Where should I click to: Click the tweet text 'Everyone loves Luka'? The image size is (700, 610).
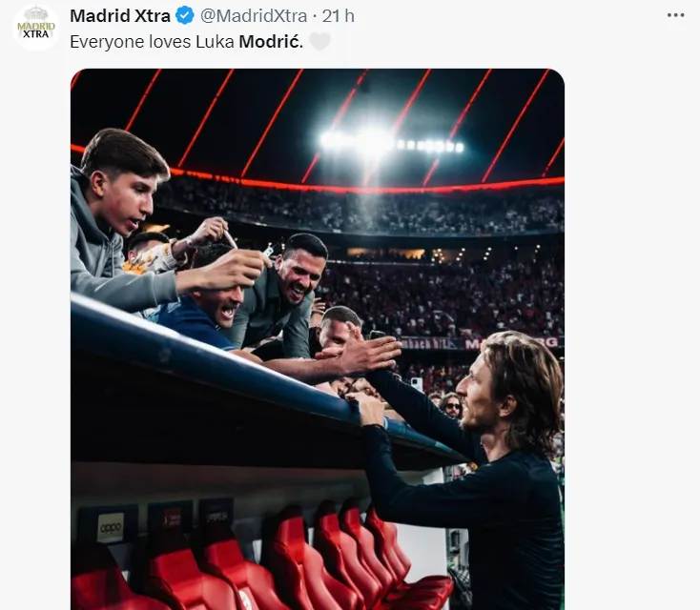pos(152,42)
